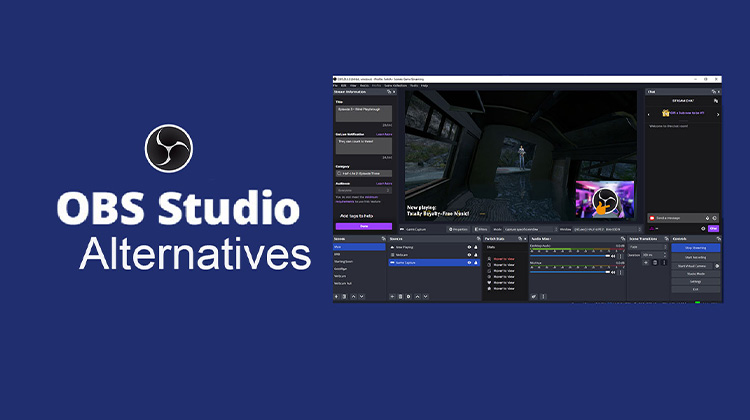Undock the Sources panel via its float icon
Viewport: 750px width, 420px height.
(478, 239)
